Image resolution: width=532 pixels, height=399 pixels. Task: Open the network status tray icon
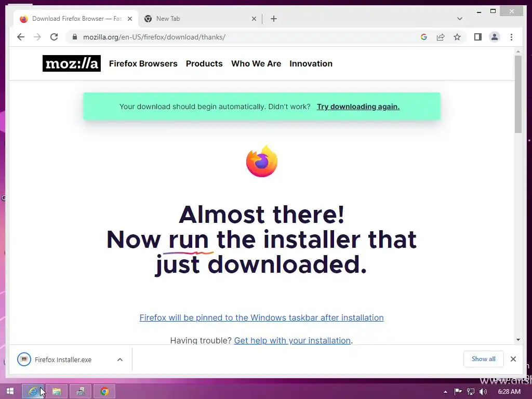click(471, 392)
